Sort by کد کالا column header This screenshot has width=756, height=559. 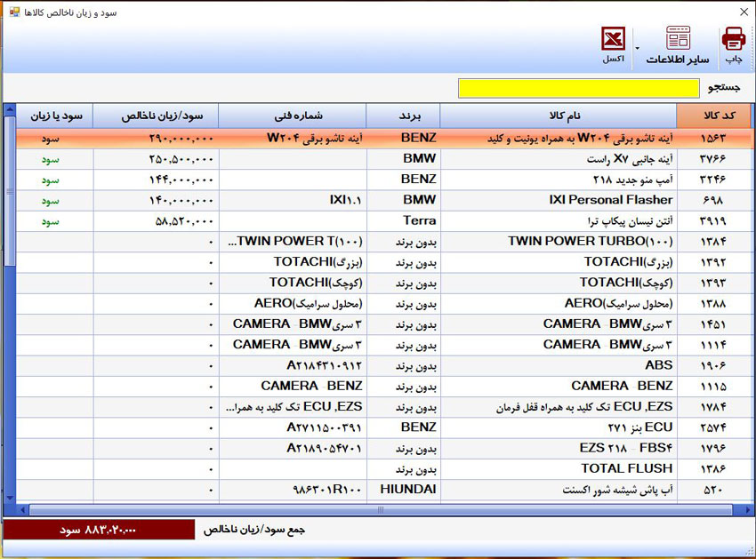(713, 116)
